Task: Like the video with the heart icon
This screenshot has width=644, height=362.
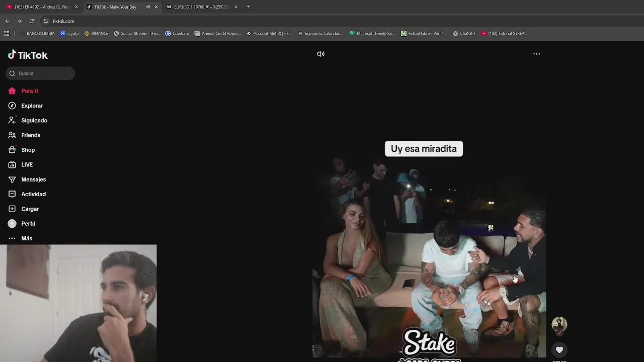Action: pos(559,349)
